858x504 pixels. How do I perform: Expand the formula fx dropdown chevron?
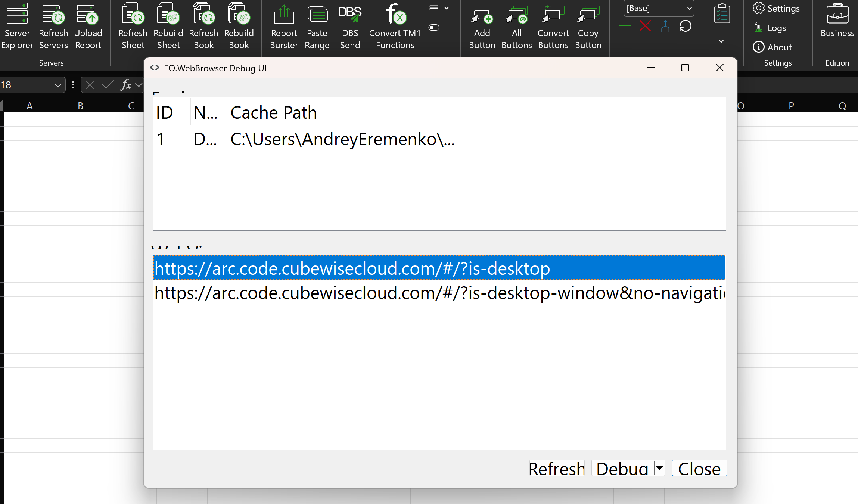coord(139,85)
